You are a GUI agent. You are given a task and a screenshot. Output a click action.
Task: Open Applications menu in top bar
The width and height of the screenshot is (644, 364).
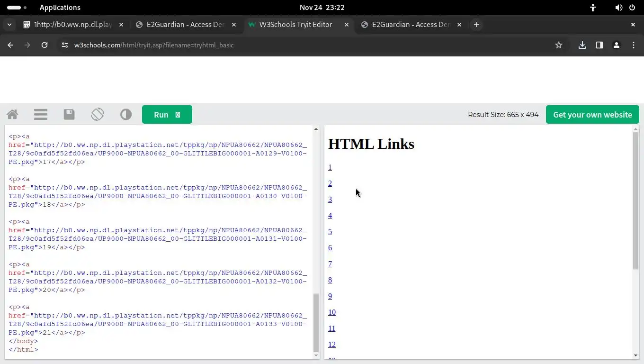point(60,8)
